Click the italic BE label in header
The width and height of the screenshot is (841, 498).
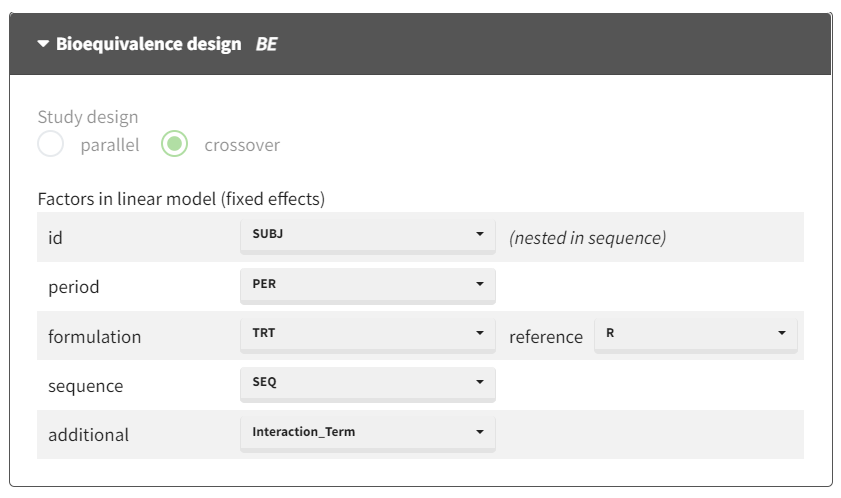click(x=267, y=45)
